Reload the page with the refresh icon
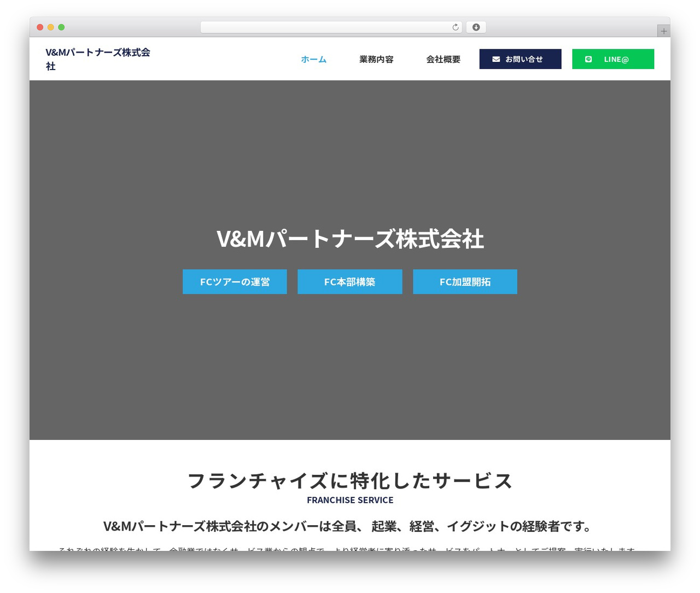This screenshot has height=593, width=700. coord(456,27)
